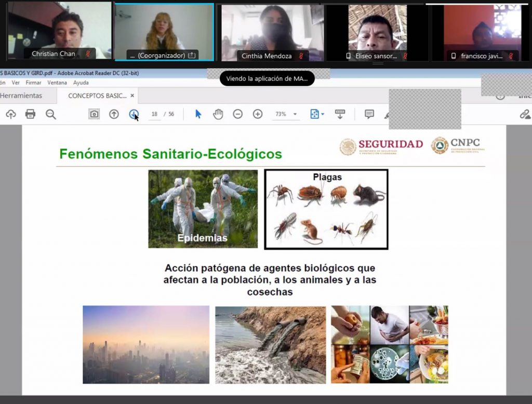Zoom in with the plus button
This screenshot has width=532, height=404.
point(258,114)
